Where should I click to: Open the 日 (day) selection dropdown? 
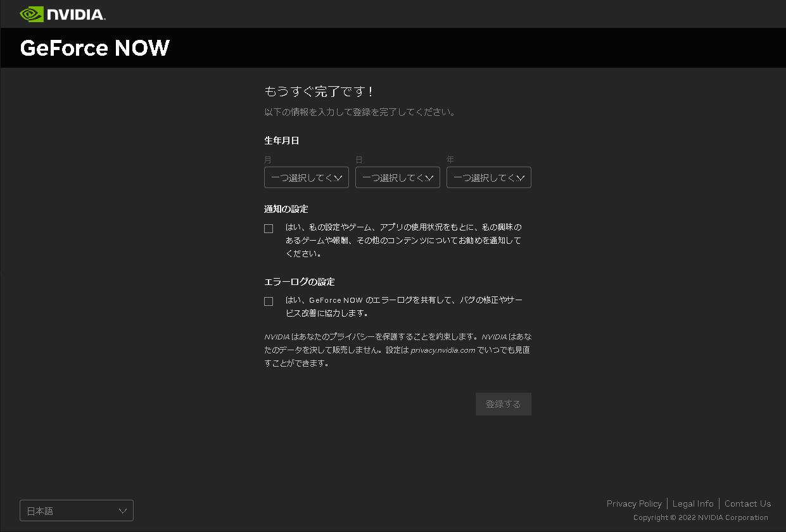coord(397,177)
